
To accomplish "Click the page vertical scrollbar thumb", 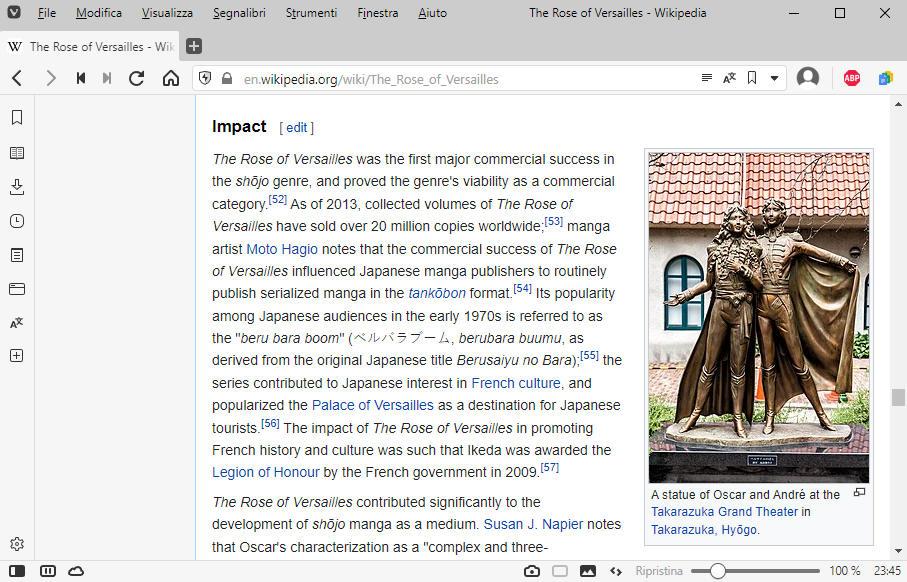I will pyautogui.click(x=898, y=397).
